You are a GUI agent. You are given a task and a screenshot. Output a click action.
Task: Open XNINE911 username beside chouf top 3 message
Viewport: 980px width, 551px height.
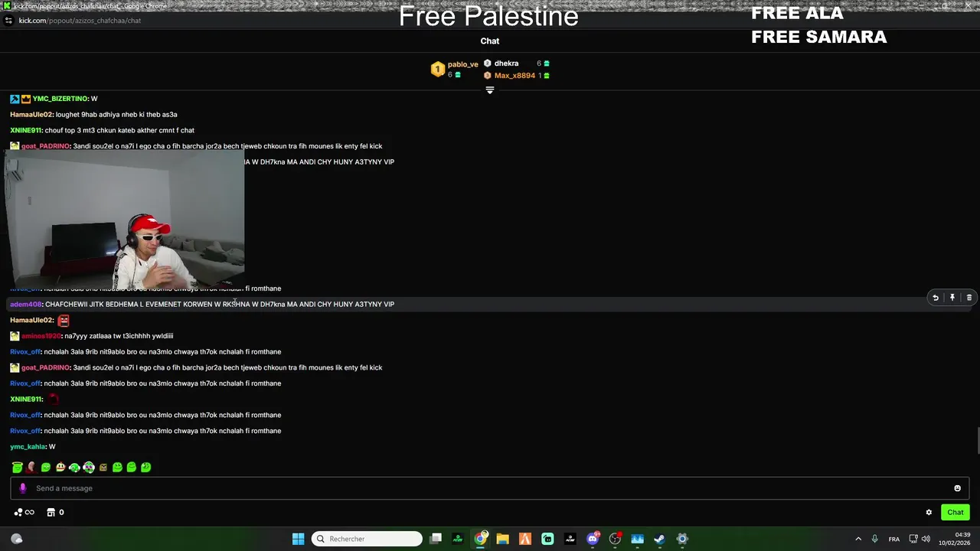(x=25, y=131)
